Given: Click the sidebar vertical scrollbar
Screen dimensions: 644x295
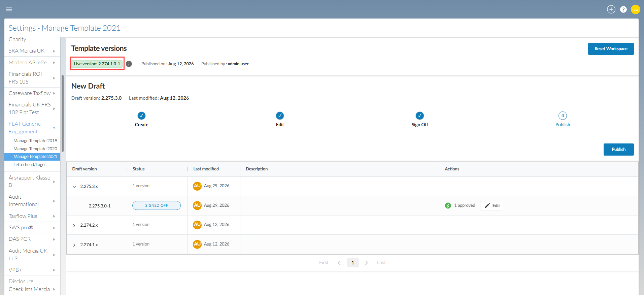Looking at the screenshot, I should [x=63, y=113].
